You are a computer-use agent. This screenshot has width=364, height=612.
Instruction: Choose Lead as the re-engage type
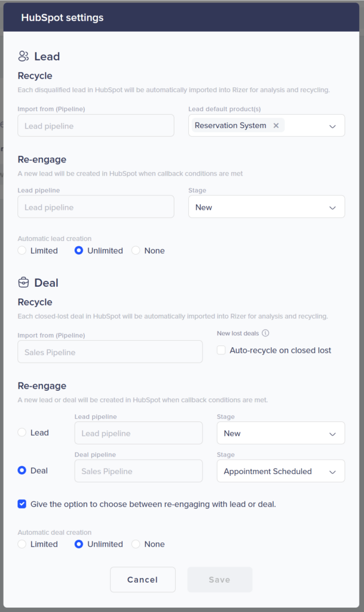click(x=22, y=433)
